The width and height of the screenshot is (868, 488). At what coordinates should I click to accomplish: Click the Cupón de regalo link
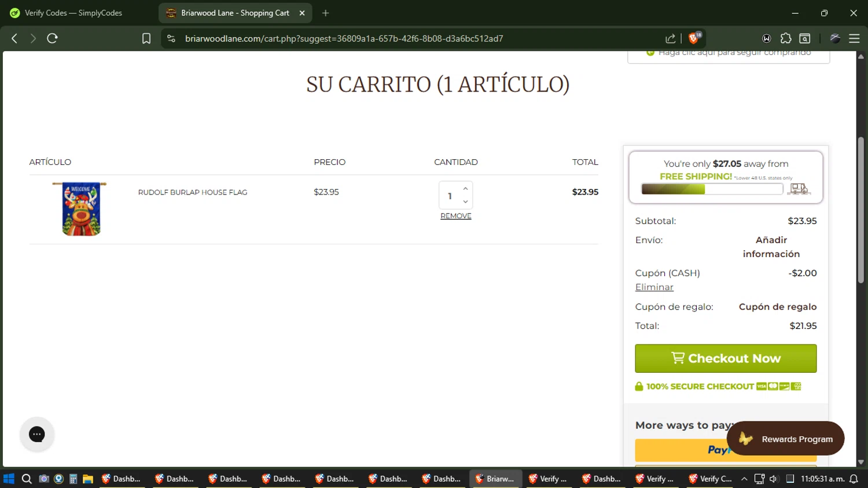coord(778,307)
